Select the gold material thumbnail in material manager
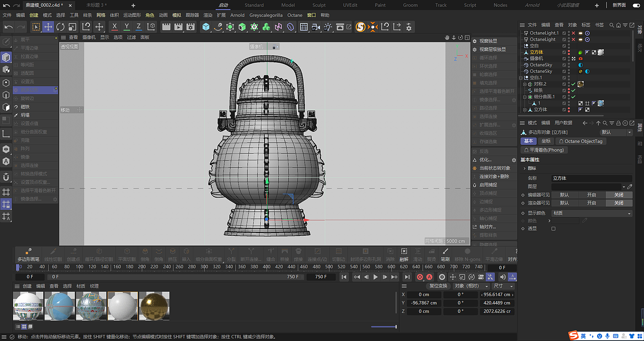Viewport: 644px width, 341px height. tap(154, 306)
